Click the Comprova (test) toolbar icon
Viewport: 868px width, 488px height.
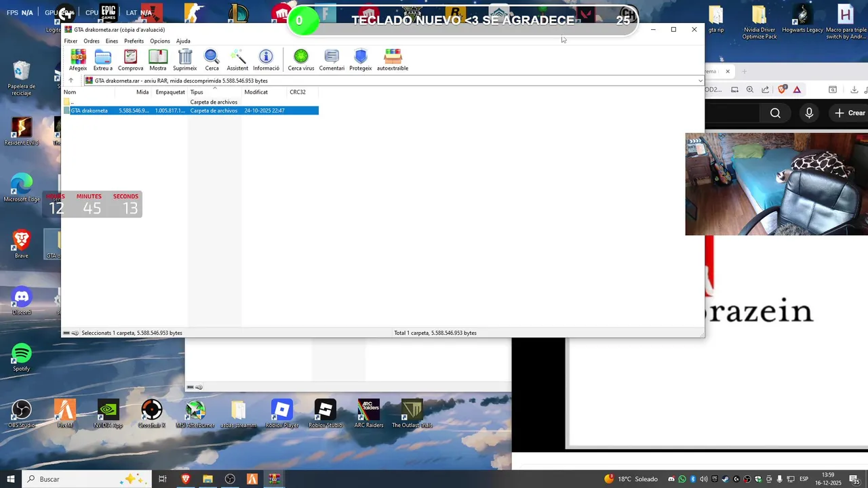tap(130, 60)
